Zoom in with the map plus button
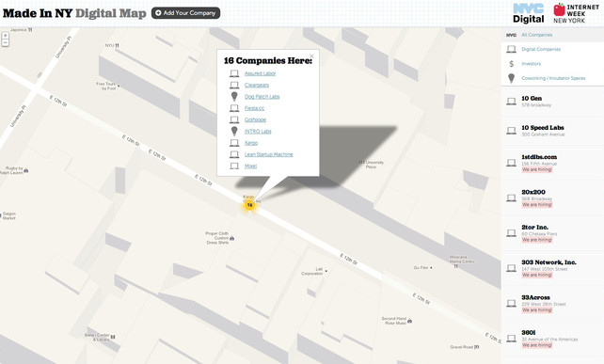Screen dimensions: 604x364 (x=6, y=36)
